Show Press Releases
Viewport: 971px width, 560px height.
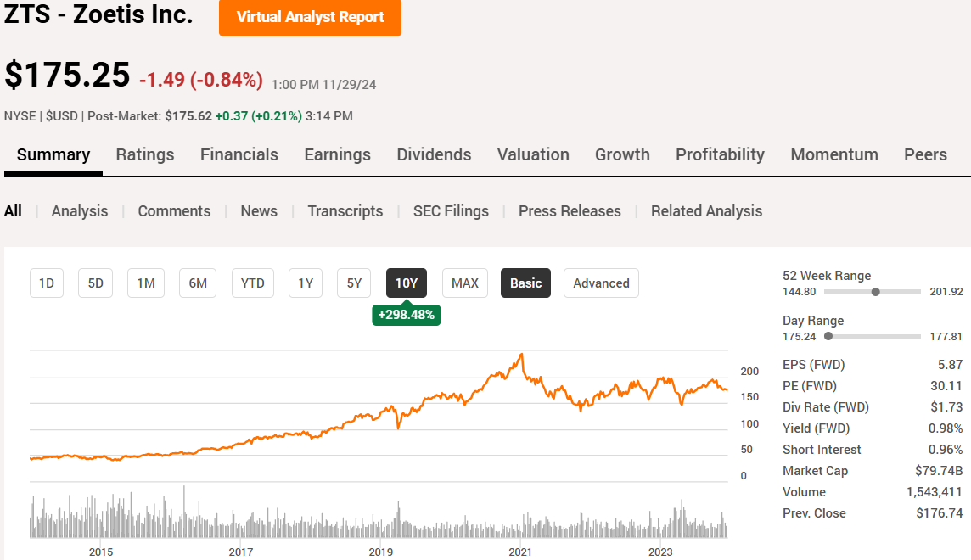click(x=570, y=211)
